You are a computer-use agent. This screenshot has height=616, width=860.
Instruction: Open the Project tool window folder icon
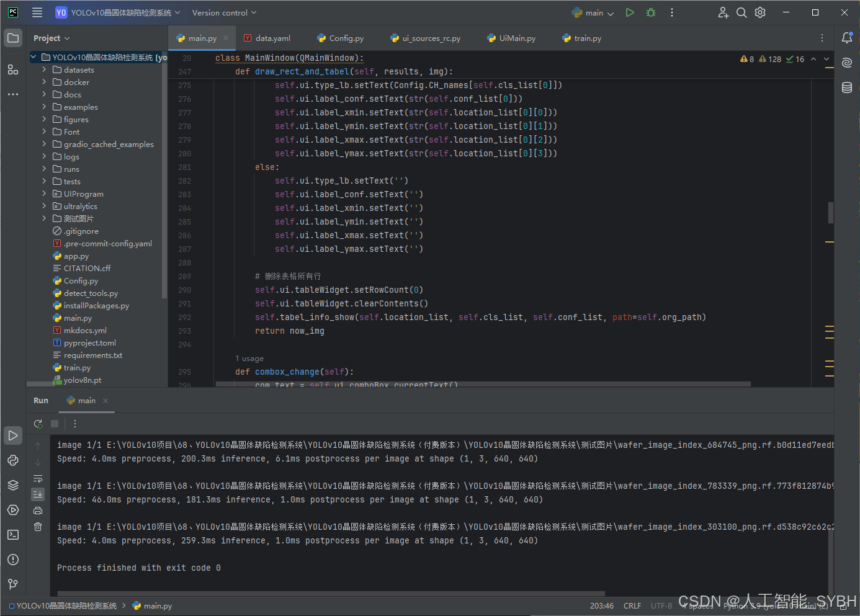coord(13,38)
